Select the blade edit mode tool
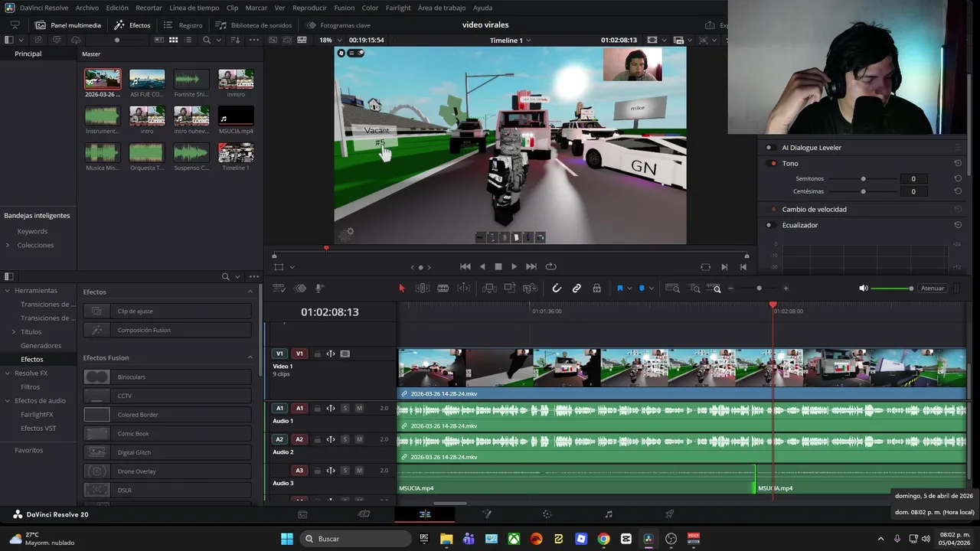This screenshot has width=980, height=551. click(443, 289)
